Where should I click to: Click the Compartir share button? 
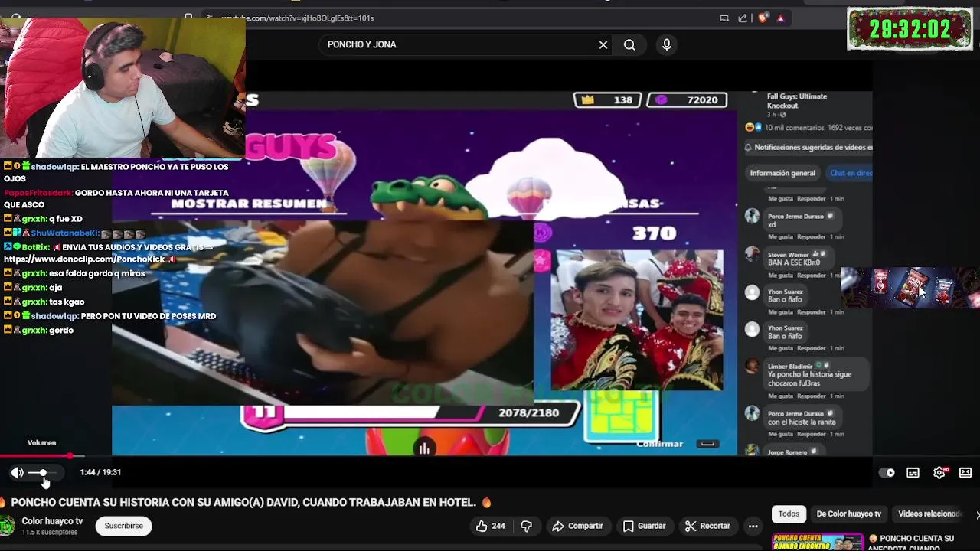(x=578, y=526)
